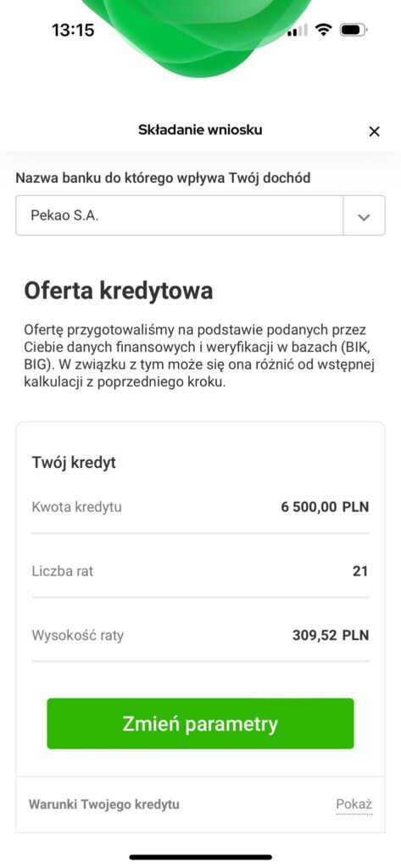This screenshot has width=401, height=868.
Task: Expand the Warunki Twojego kredytu section
Action: (200, 804)
